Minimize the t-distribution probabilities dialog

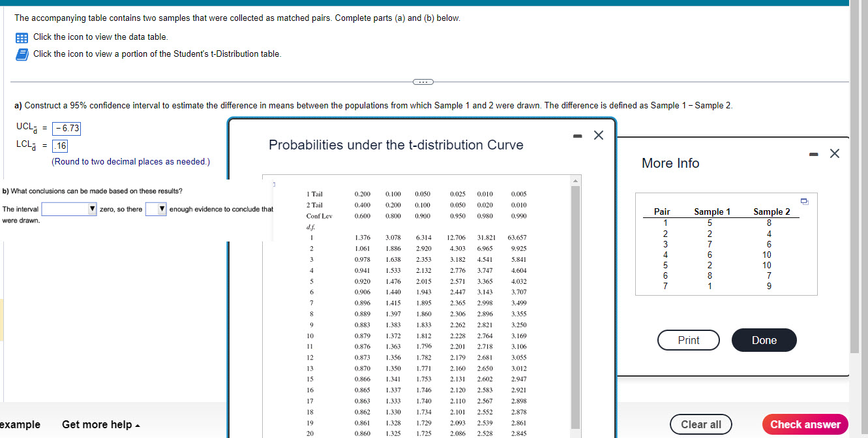[576, 135]
